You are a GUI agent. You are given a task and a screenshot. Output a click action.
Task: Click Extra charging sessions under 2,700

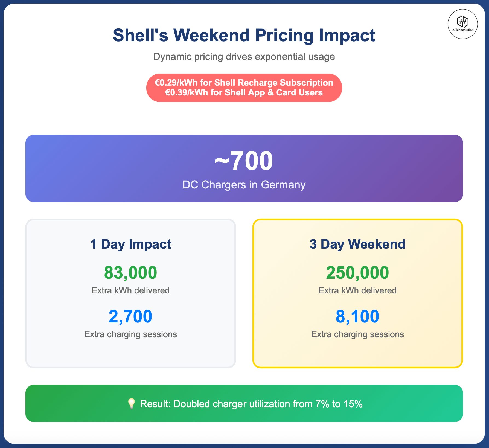130,334
